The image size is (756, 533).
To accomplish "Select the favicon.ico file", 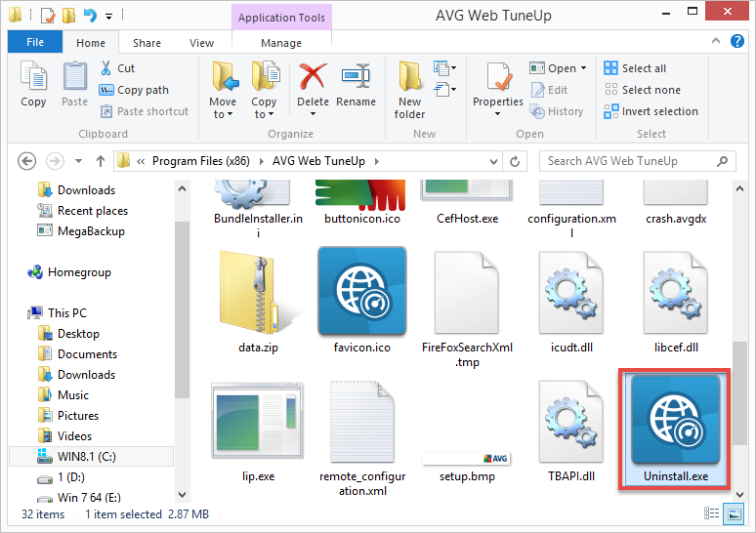I will [362, 302].
